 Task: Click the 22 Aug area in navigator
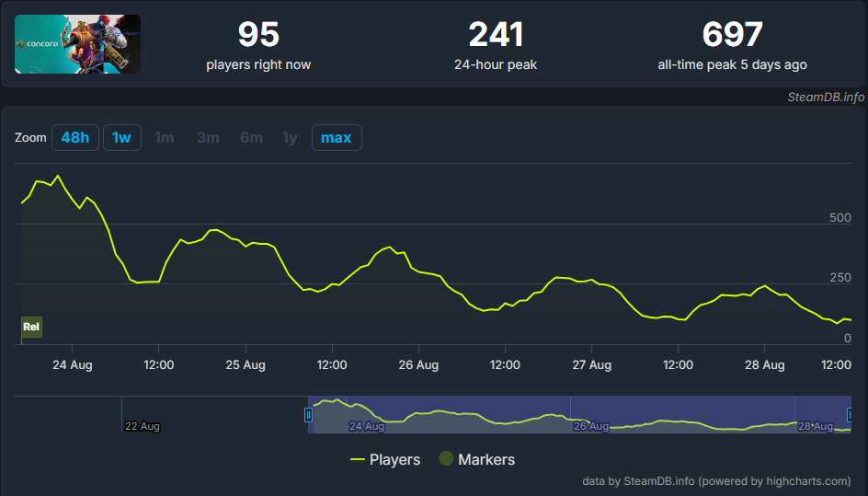click(x=143, y=426)
